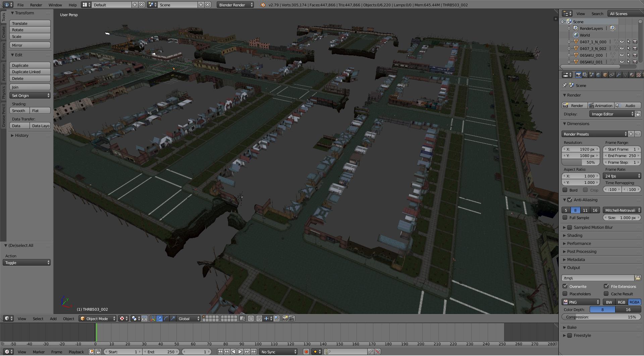Image resolution: width=644 pixels, height=356 pixels.
Task: Open the Material properties tab
Action: pyautogui.click(x=632, y=75)
